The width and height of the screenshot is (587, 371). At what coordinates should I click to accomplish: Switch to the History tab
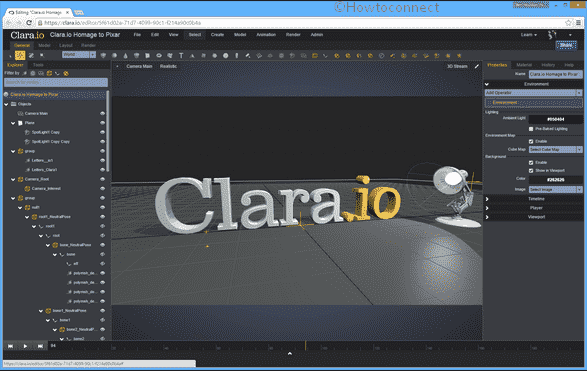point(548,65)
